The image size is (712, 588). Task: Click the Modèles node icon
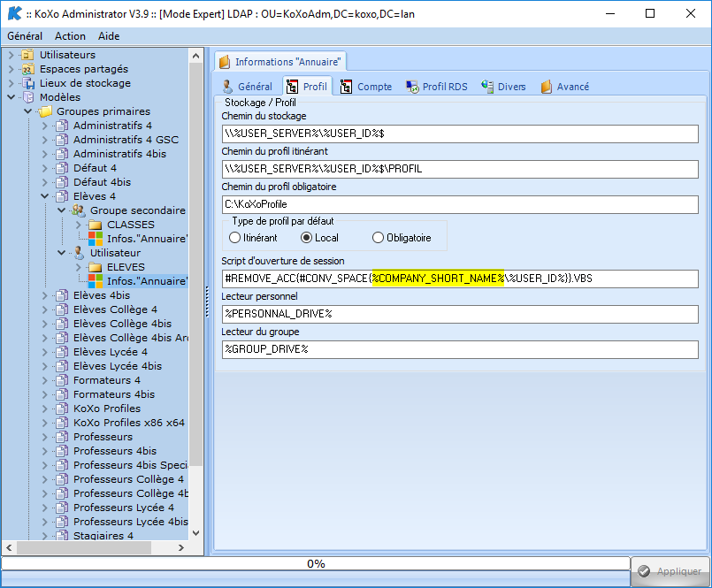pyautogui.click(x=27, y=97)
